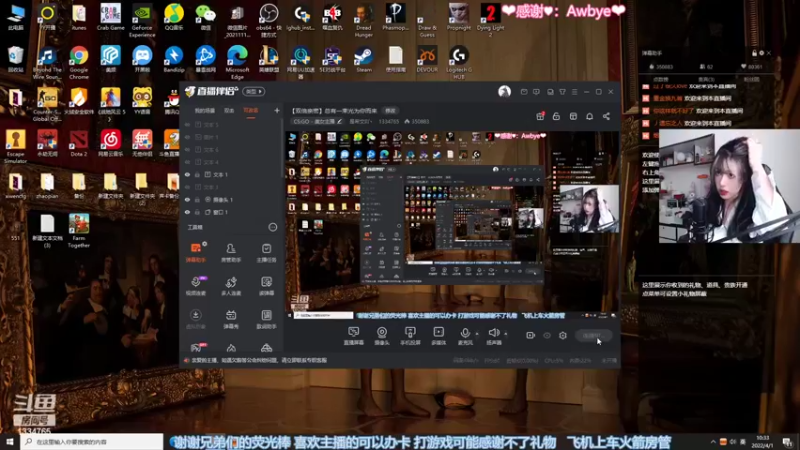Expand speaker volume arrow
The width and height of the screenshot is (800, 450).
pos(506,334)
